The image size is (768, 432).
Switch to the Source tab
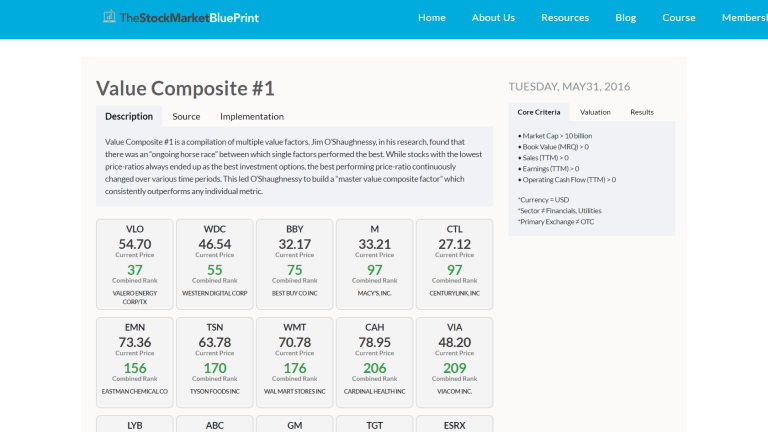[x=186, y=116]
